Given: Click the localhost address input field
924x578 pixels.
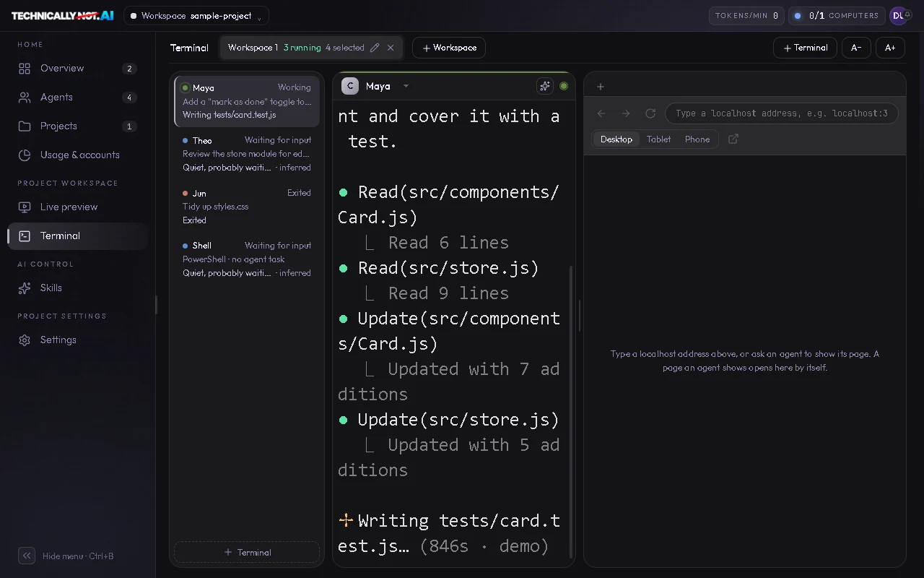Looking at the screenshot, I should point(782,113).
